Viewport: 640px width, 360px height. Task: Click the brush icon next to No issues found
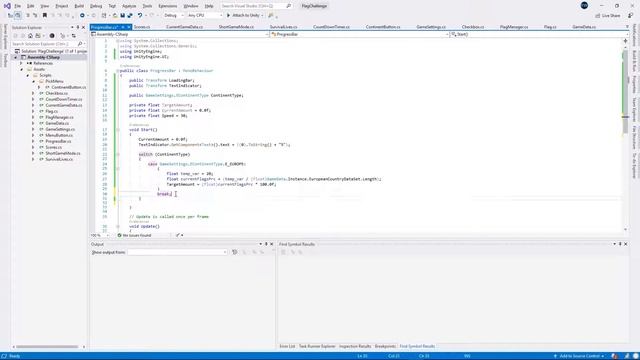tap(178, 236)
